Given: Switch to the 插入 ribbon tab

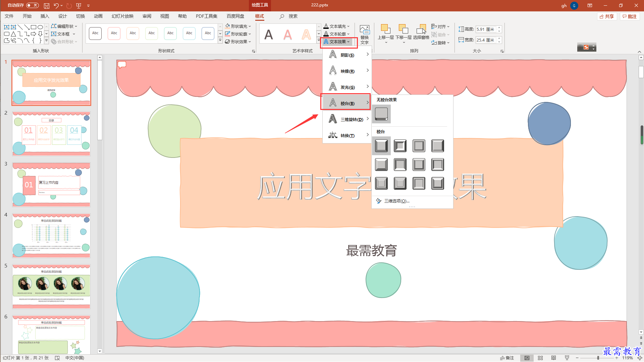Looking at the screenshot, I should 45,16.
